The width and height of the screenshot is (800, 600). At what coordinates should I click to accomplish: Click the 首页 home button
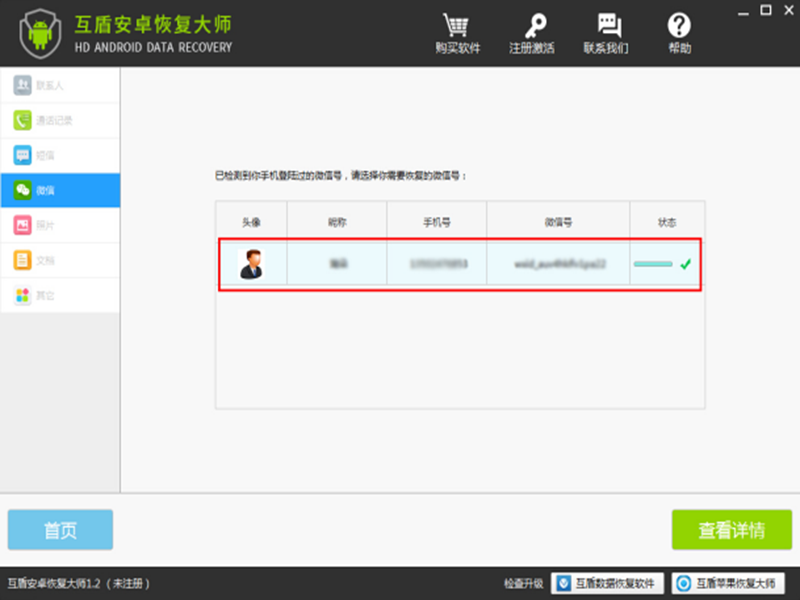click(x=60, y=530)
